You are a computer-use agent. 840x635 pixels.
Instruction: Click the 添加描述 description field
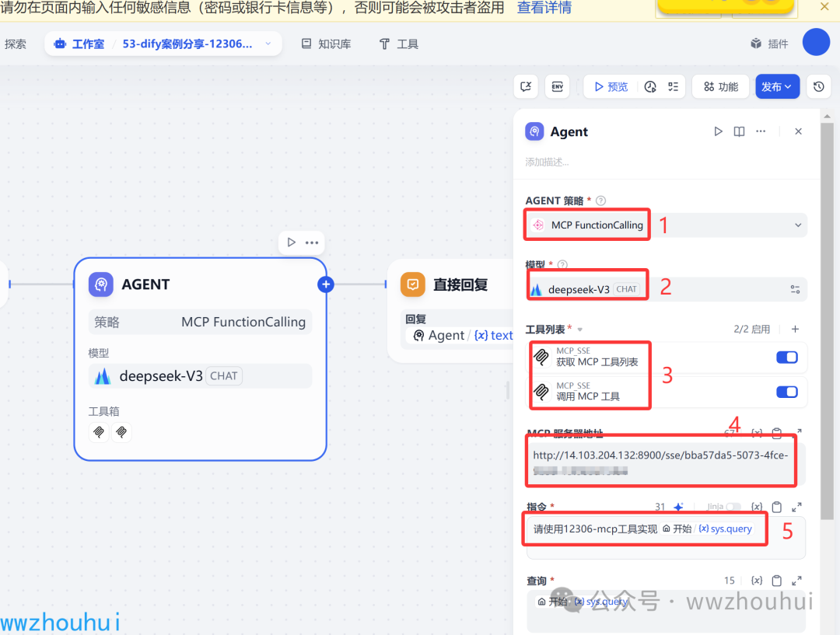547,162
